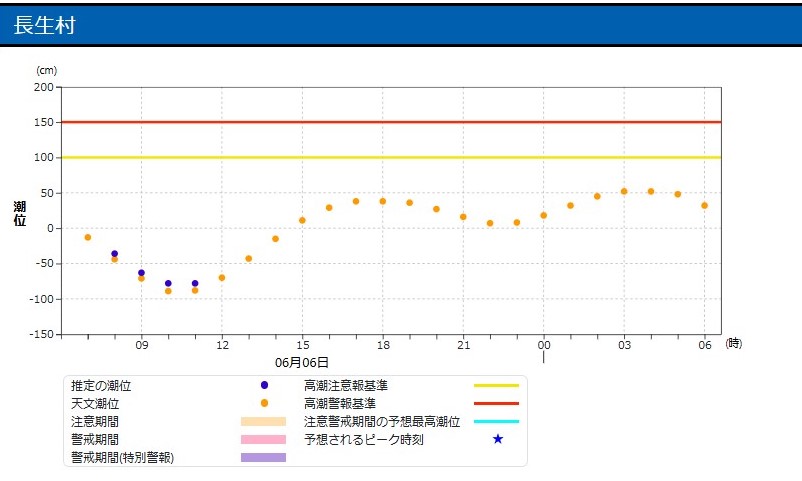Click the orange astronomical tide point at 15 hour
802x481 pixels.
[302, 220]
